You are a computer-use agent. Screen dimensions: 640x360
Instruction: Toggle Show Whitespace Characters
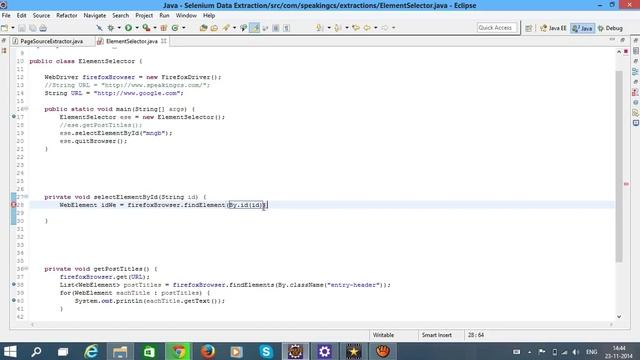287,28
